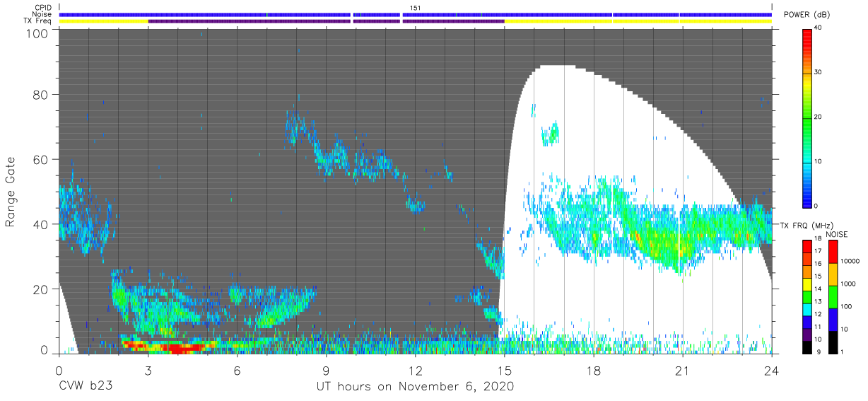Click the CPID value 151

(415, 8)
